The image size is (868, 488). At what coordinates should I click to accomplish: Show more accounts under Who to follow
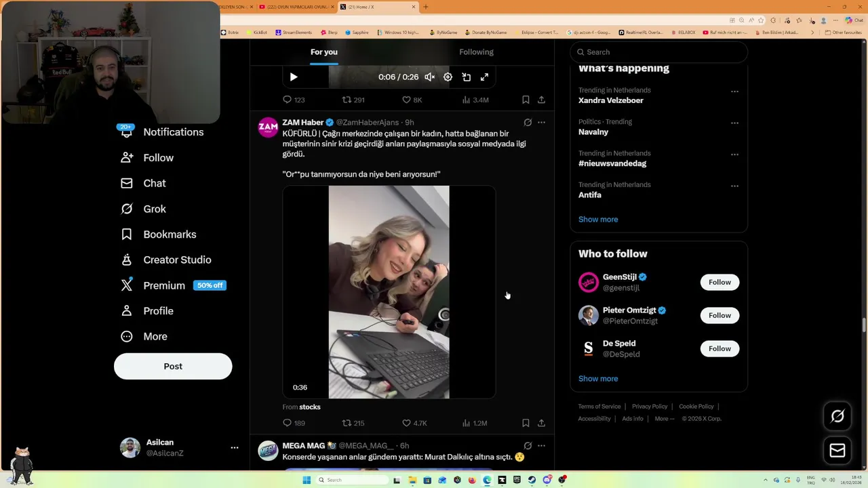click(598, 379)
